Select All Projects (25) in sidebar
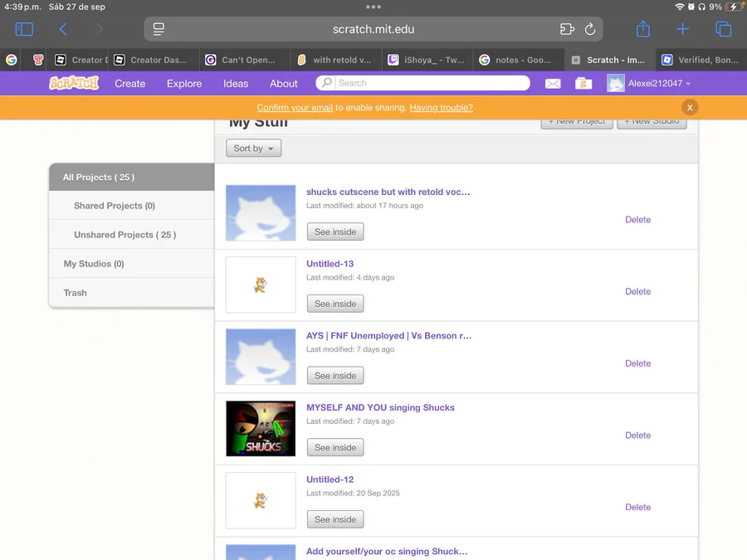747x560 pixels. coord(131,178)
